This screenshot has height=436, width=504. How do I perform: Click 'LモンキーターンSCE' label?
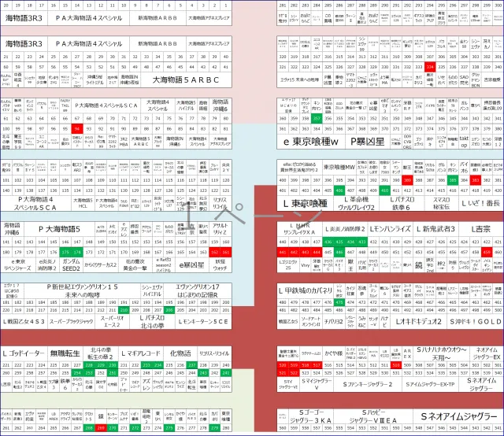tap(203, 321)
